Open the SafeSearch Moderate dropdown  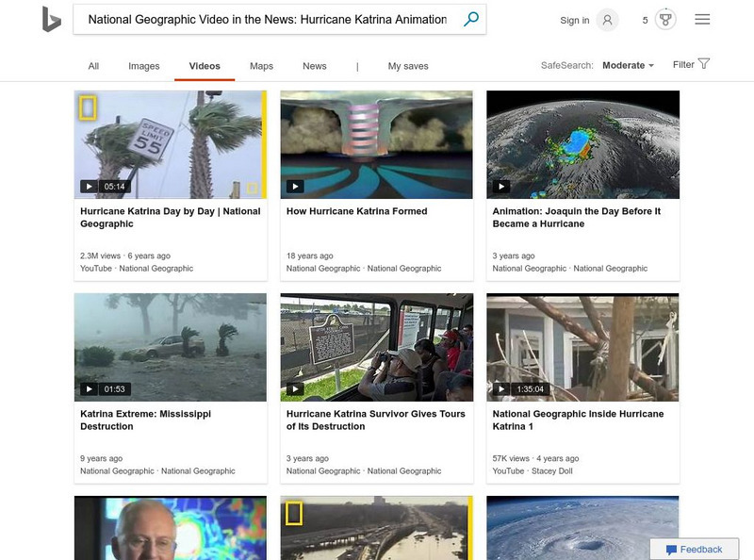(624, 64)
